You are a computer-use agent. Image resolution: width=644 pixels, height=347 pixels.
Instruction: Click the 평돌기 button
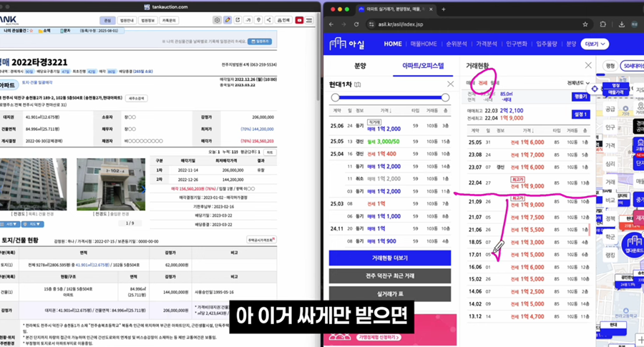(581, 97)
